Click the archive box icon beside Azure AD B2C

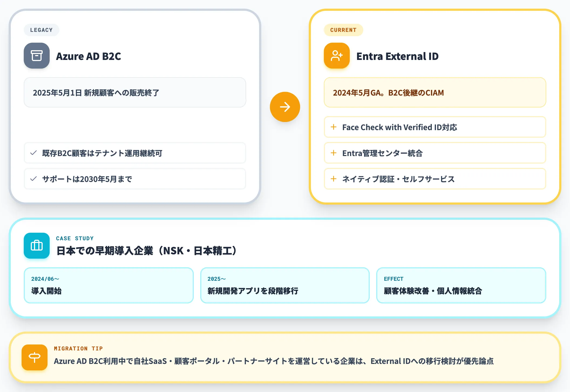click(x=37, y=56)
